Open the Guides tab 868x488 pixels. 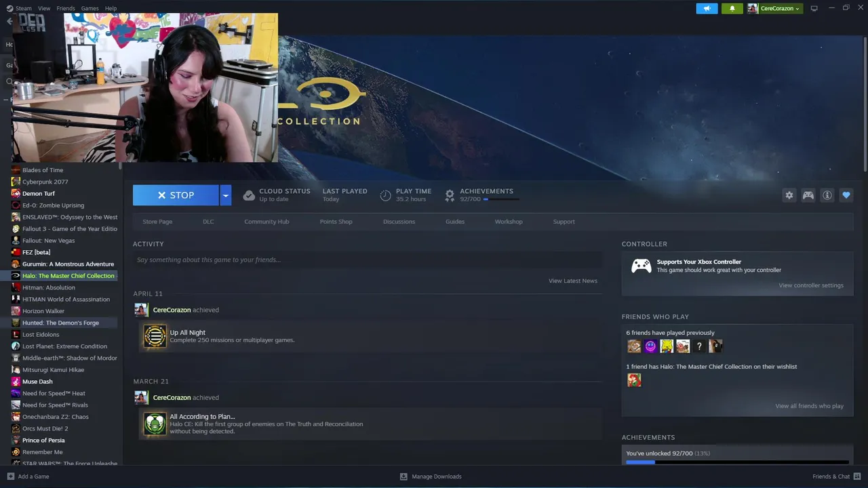point(455,222)
